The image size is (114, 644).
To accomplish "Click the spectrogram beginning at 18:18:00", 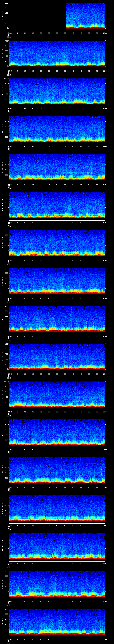I will coord(57,356).
